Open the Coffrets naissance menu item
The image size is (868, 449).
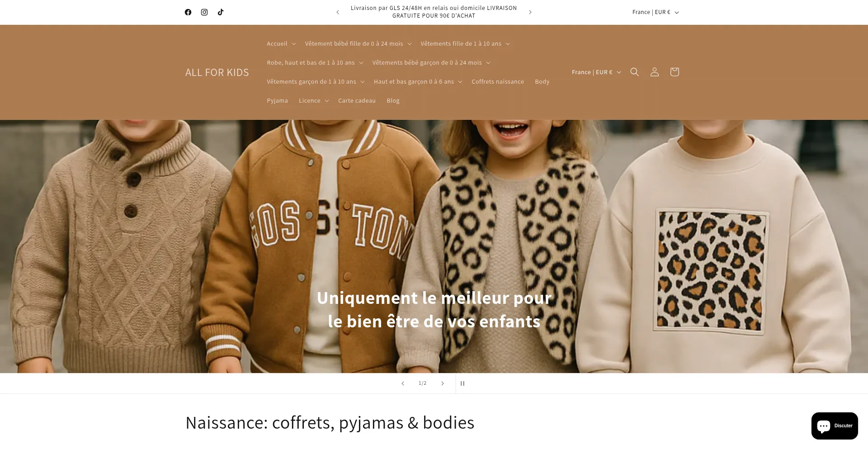(x=498, y=82)
